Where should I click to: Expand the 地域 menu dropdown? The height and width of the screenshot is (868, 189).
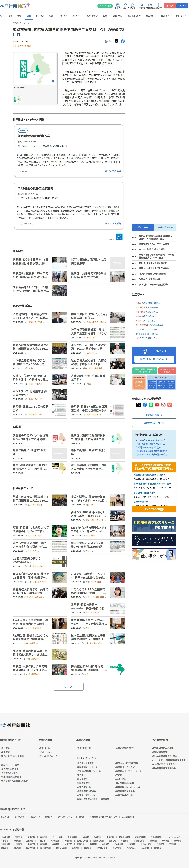pyautogui.click(x=20, y=16)
